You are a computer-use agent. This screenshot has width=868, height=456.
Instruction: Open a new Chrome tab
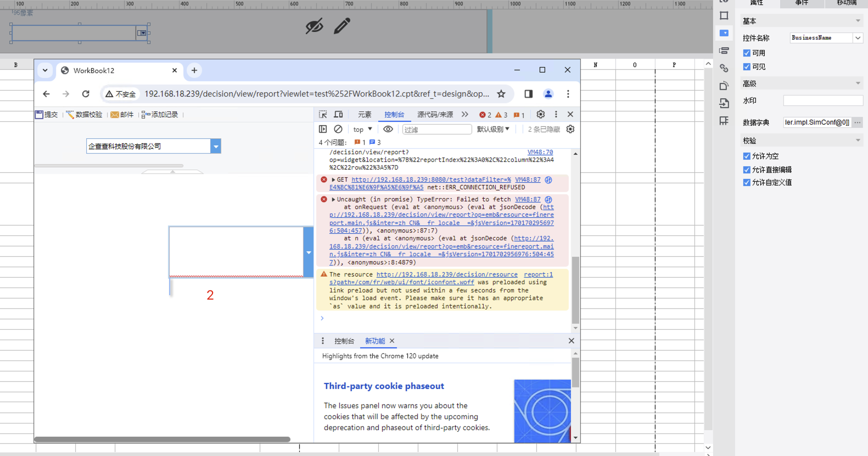194,70
